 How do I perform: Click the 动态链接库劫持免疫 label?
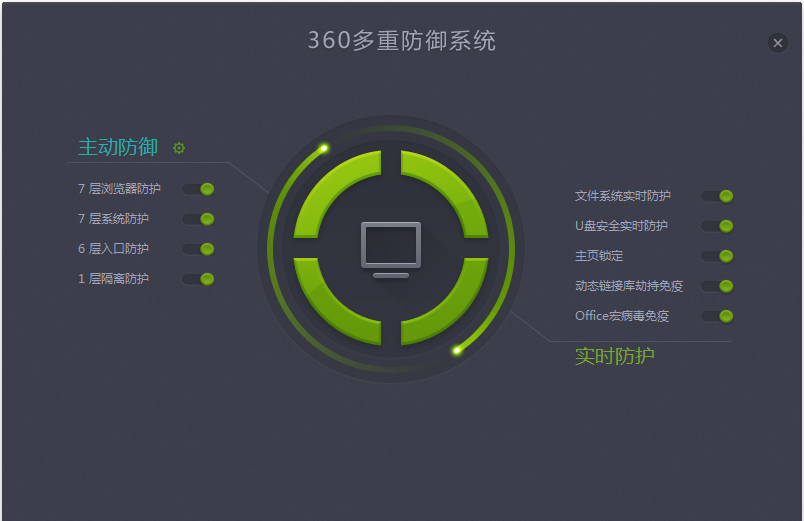pyautogui.click(x=629, y=286)
